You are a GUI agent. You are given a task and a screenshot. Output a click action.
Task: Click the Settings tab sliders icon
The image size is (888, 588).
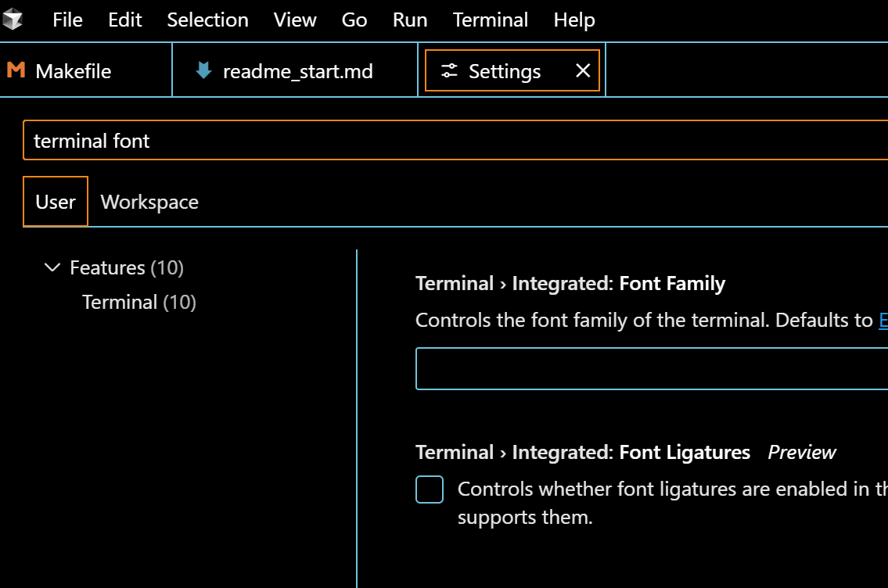(x=449, y=71)
